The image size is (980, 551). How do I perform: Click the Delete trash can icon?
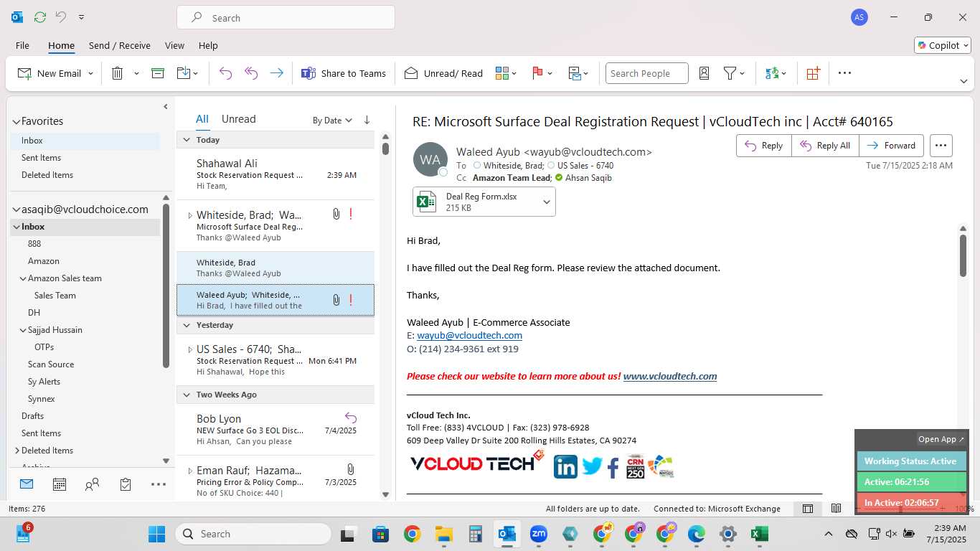(118, 73)
